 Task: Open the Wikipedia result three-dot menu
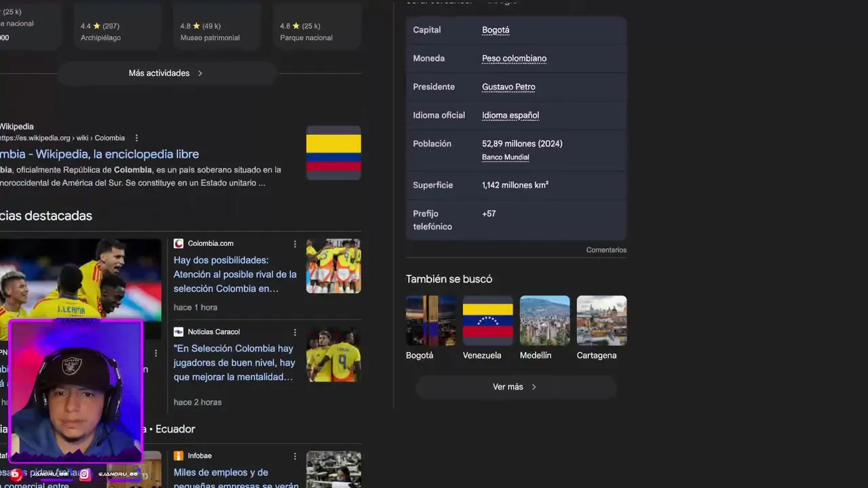pyautogui.click(x=136, y=138)
